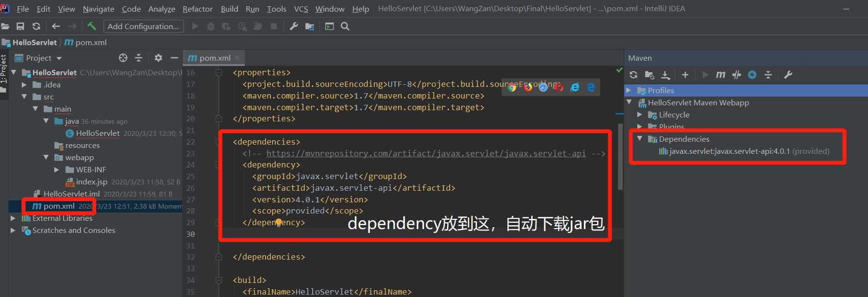Expand Profiles in the Maven panel
Viewport: 868px width, 297px height.
[629, 90]
